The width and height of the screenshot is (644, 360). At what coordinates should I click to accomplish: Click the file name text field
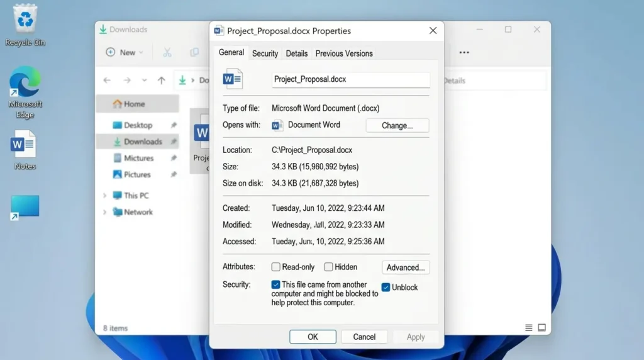click(351, 79)
